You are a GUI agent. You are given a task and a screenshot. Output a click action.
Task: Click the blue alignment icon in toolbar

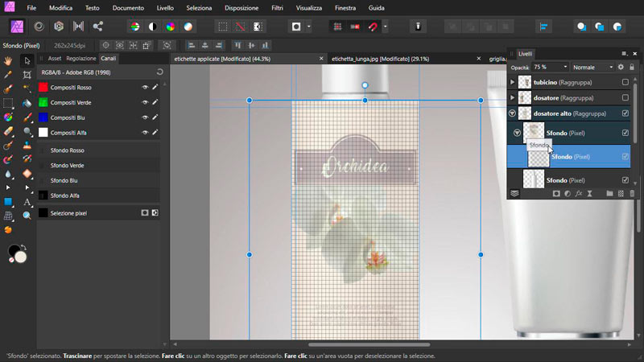543,27
